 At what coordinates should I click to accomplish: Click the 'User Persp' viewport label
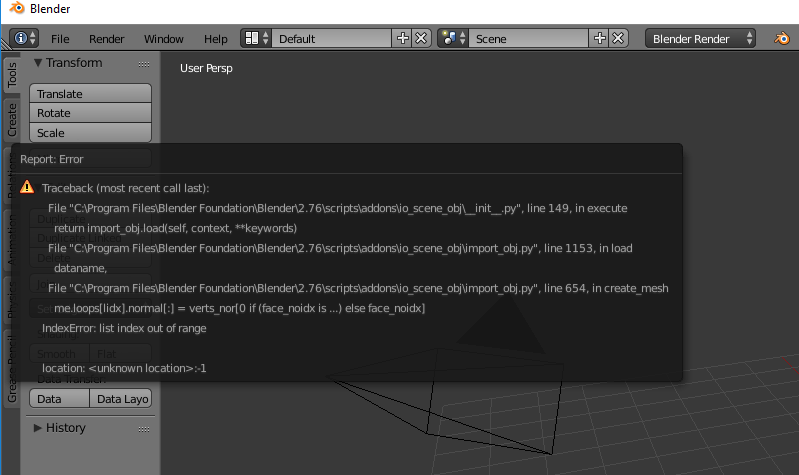(206, 68)
